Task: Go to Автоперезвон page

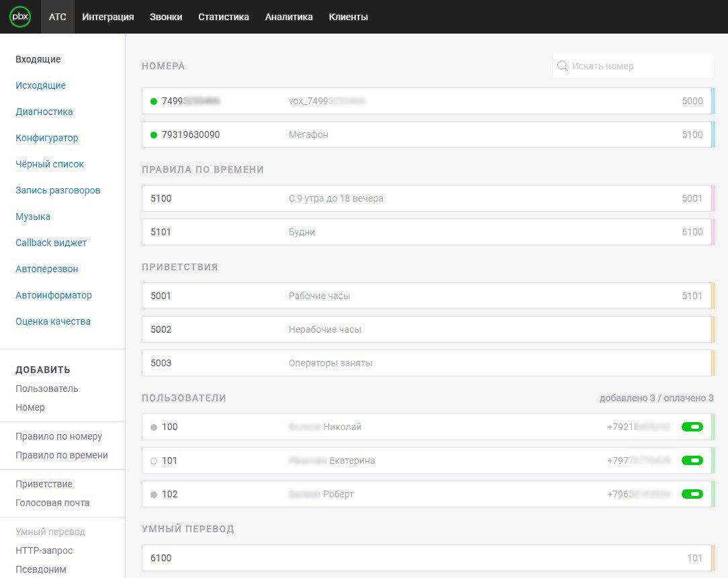Action: pyautogui.click(x=47, y=269)
